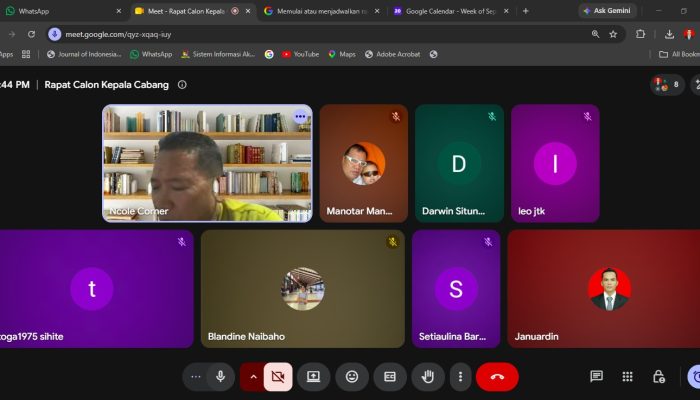Switch to the WhatsApp browser tab
Viewport: 700px width, 400px height.
click(x=62, y=11)
